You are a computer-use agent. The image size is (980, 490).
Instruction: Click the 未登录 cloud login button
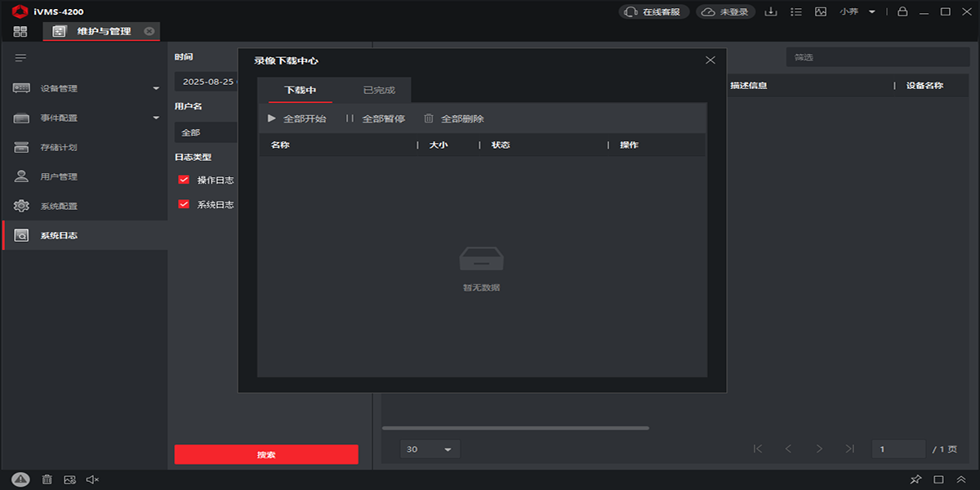pyautogui.click(x=726, y=12)
